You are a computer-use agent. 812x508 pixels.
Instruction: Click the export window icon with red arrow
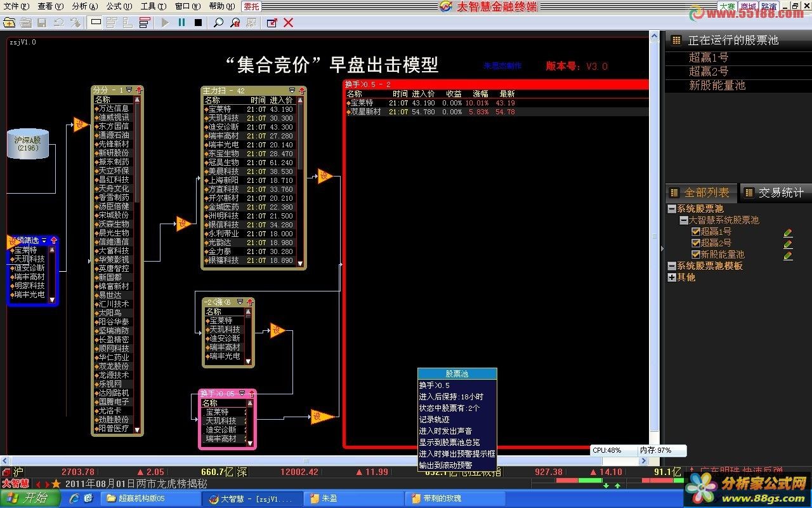point(272,22)
